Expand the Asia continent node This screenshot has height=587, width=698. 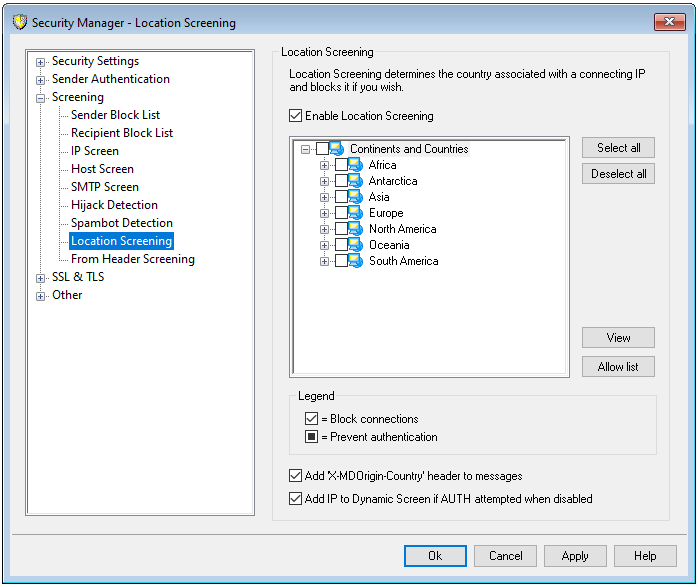(324, 197)
